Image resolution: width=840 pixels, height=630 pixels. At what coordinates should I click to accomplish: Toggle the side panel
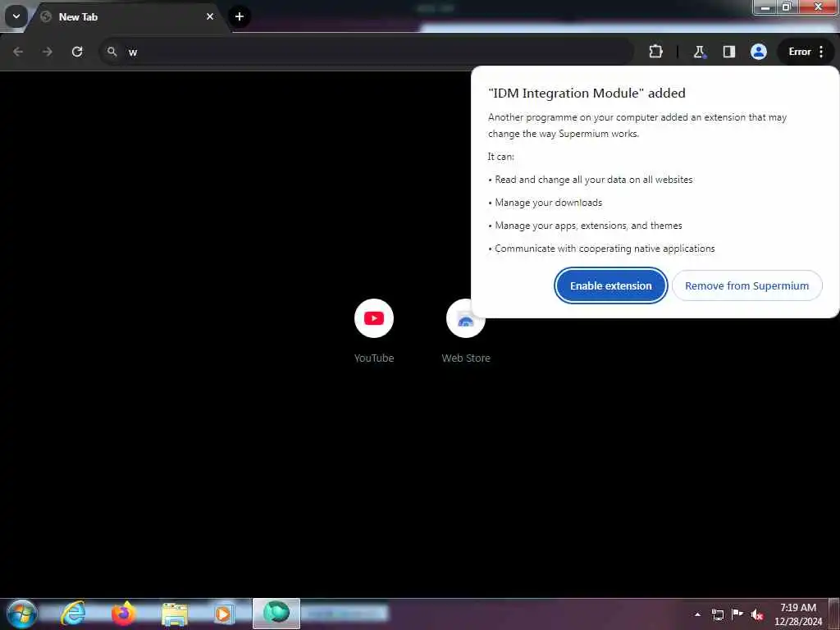click(x=729, y=52)
